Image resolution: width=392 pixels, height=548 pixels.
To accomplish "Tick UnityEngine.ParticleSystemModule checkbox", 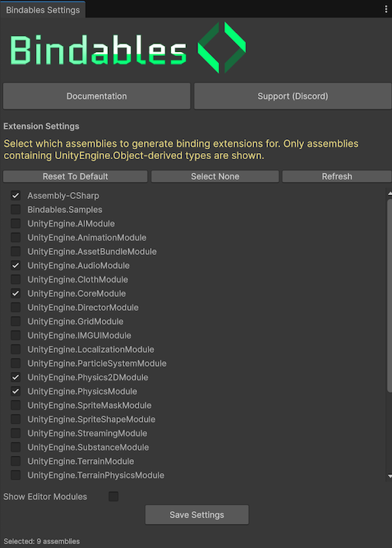I will coord(15,363).
